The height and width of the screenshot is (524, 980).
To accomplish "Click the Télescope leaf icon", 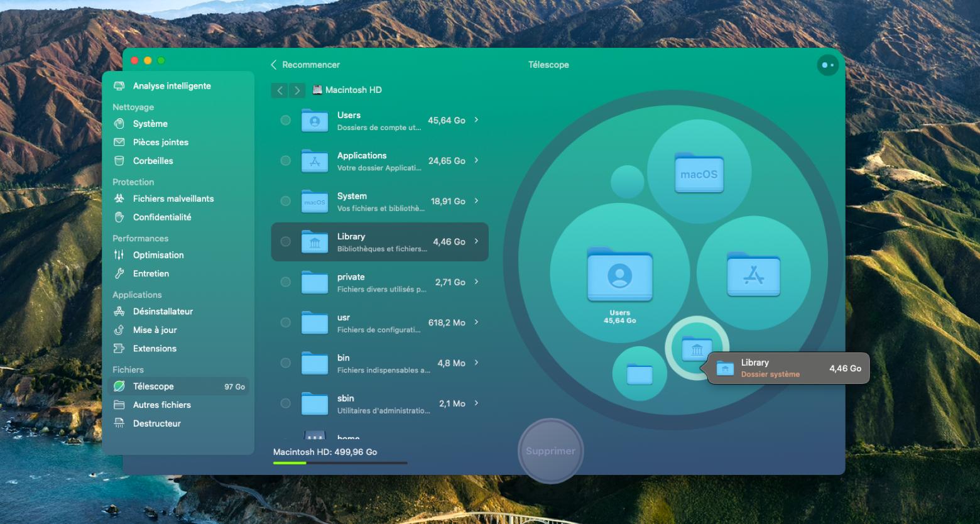I will pos(119,386).
